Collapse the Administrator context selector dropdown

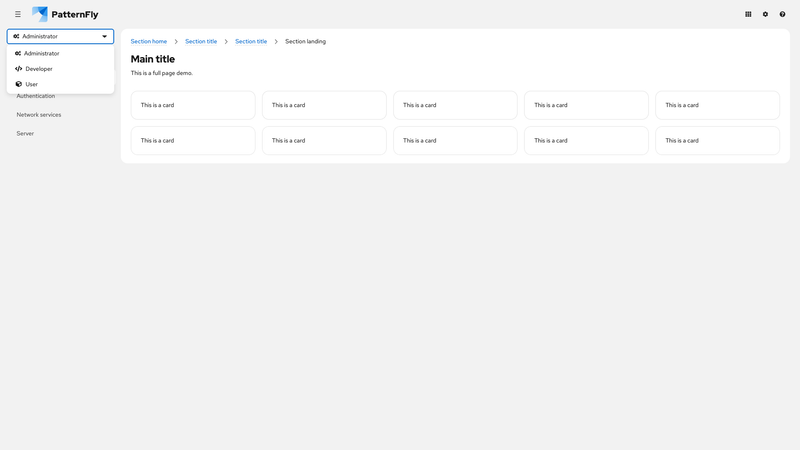(x=60, y=36)
